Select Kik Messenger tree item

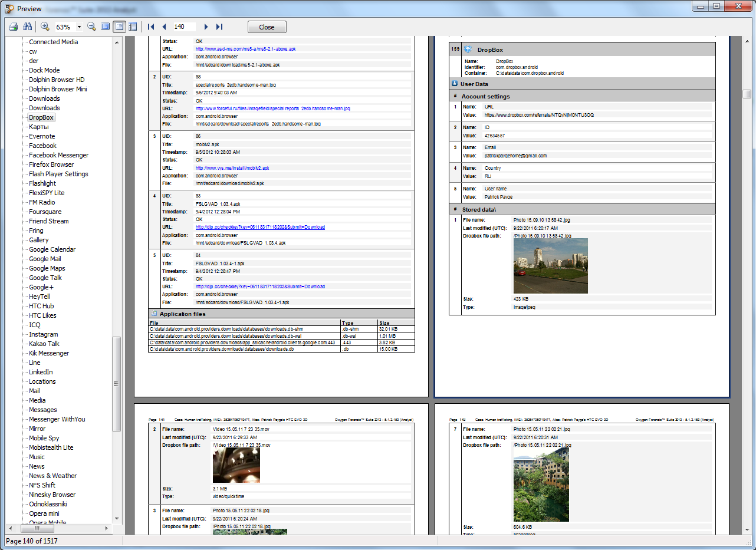(50, 353)
